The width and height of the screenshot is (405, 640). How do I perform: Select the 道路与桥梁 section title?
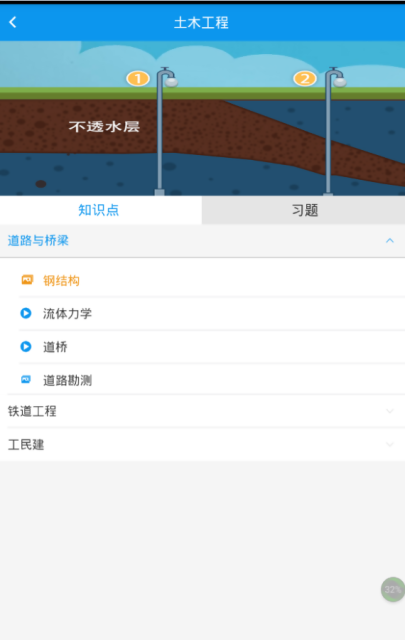[38, 240]
